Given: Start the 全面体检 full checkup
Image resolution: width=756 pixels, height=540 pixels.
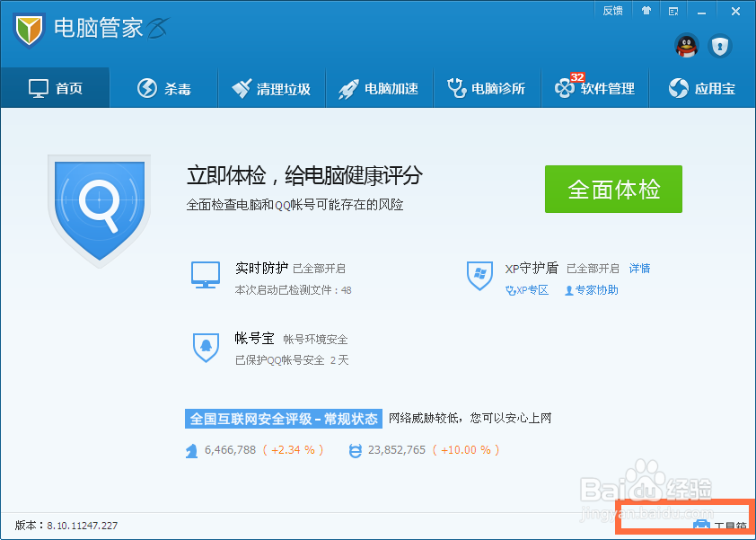Looking at the screenshot, I should point(613,190).
